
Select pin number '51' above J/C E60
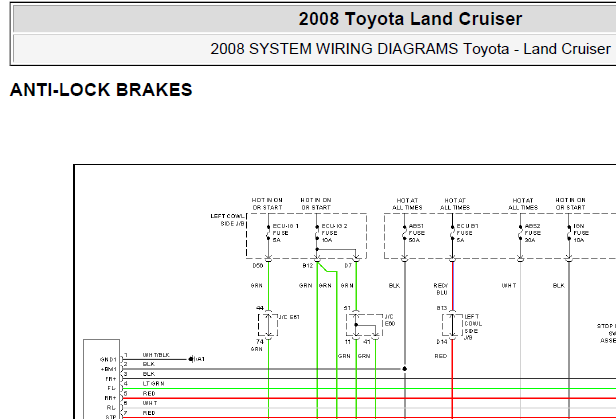point(347,308)
